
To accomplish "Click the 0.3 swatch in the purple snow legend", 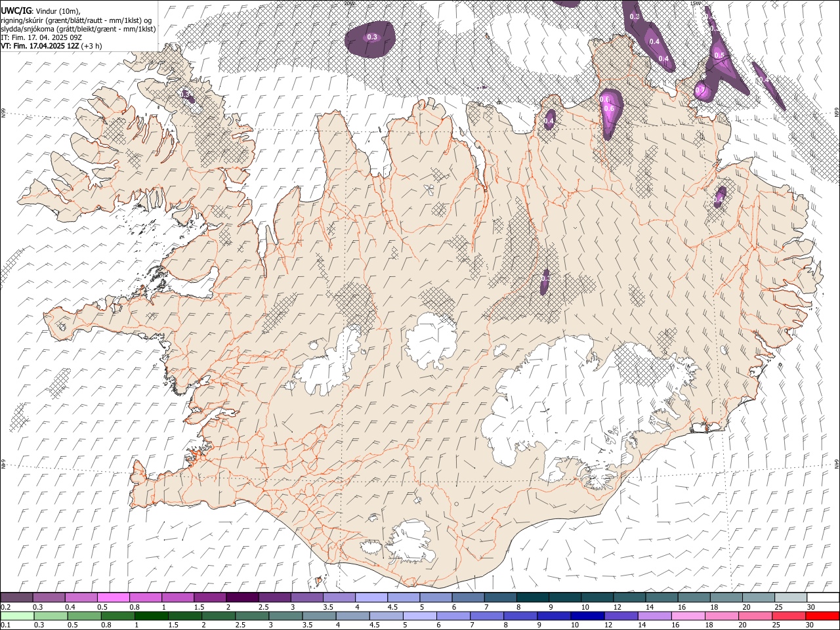I will click(x=49, y=598).
